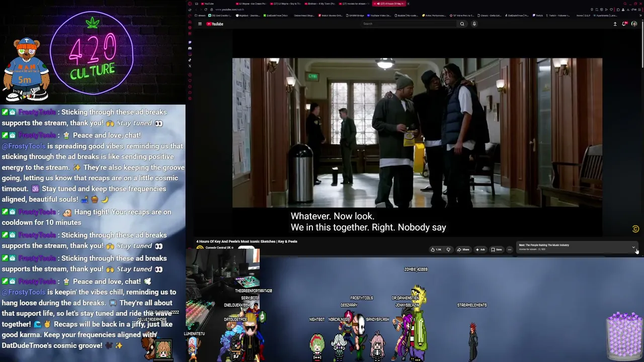The height and width of the screenshot is (362, 644).
Task: Open the 'Bubble | No-code' bookmark
Action: (407, 16)
